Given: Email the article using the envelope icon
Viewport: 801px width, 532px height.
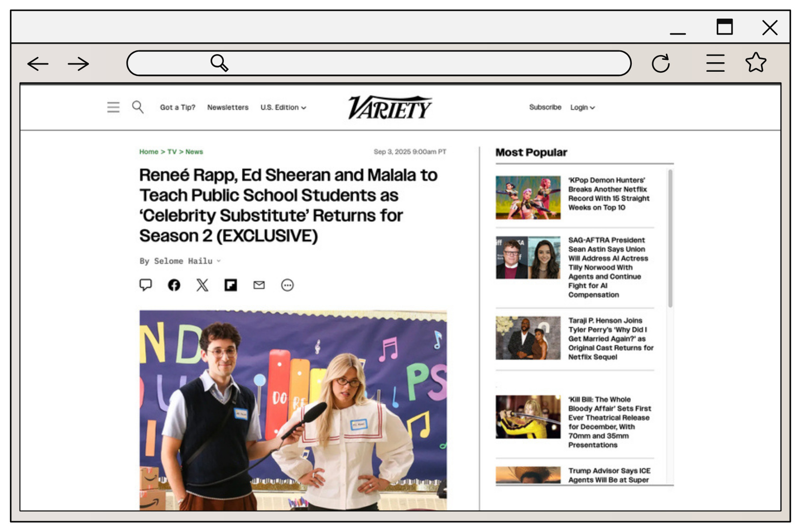Looking at the screenshot, I should click(x=259, y=285).
